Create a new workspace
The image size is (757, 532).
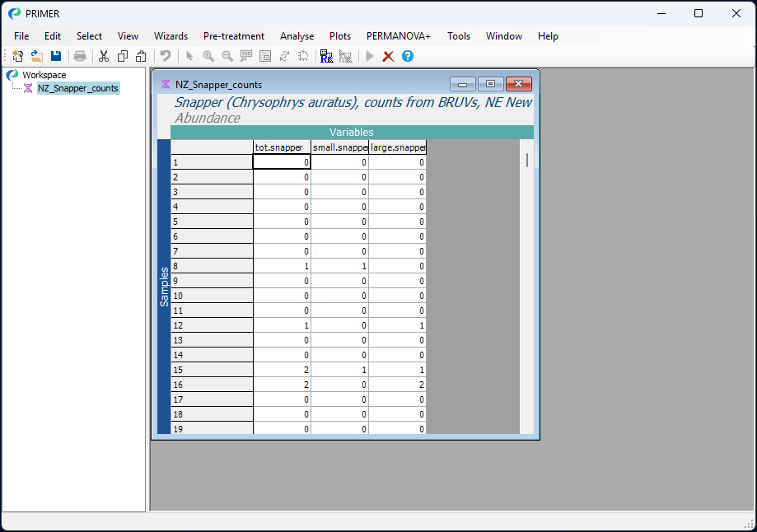click(16, 56)
